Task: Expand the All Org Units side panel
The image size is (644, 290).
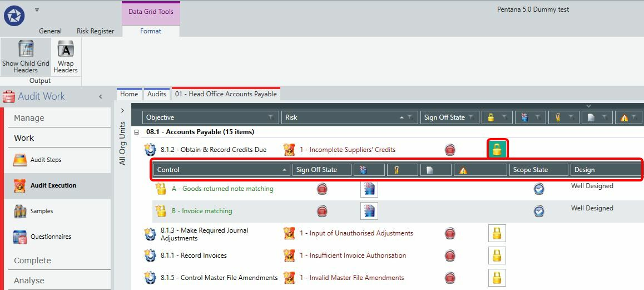Action: click(x=122, y=110)
